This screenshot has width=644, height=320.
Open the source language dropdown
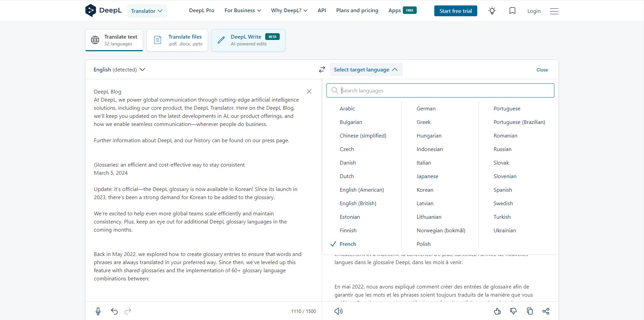pos(119,69)
